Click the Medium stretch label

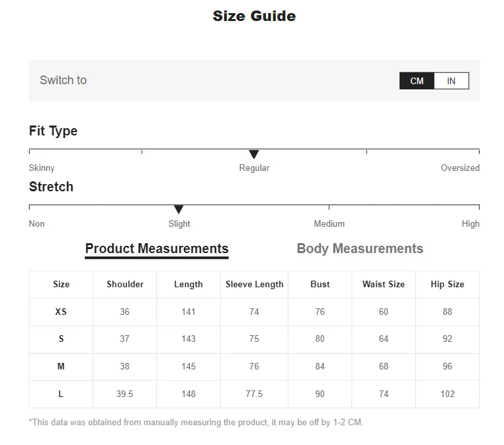pos(329,224)
